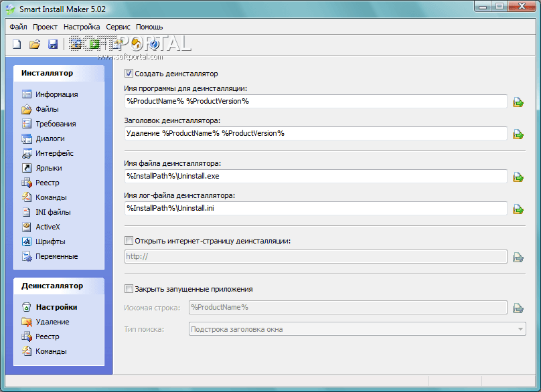
Task: Create a new project via toolbar
Action: click(x=17, y=44)
